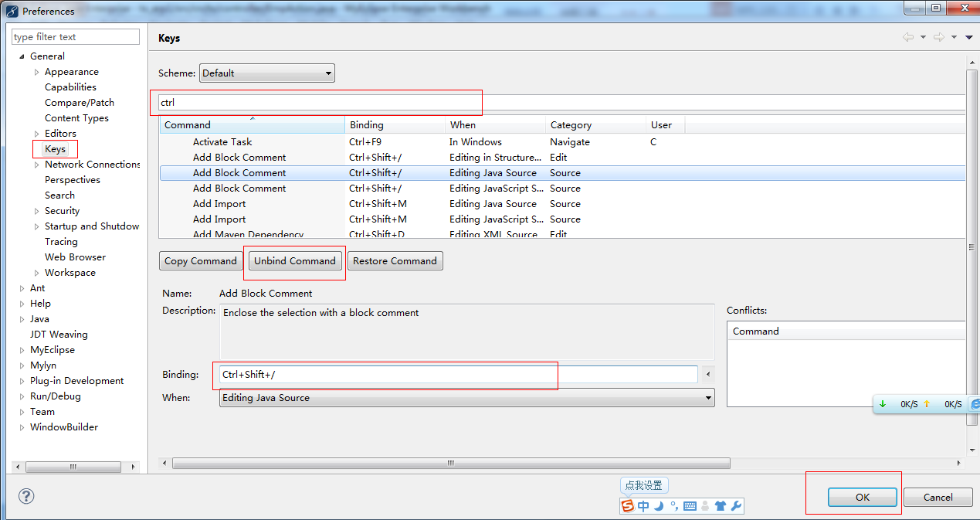Screen dimensions: 980x520
Task: Expand the Mylyn node
Action: [22, 365]
